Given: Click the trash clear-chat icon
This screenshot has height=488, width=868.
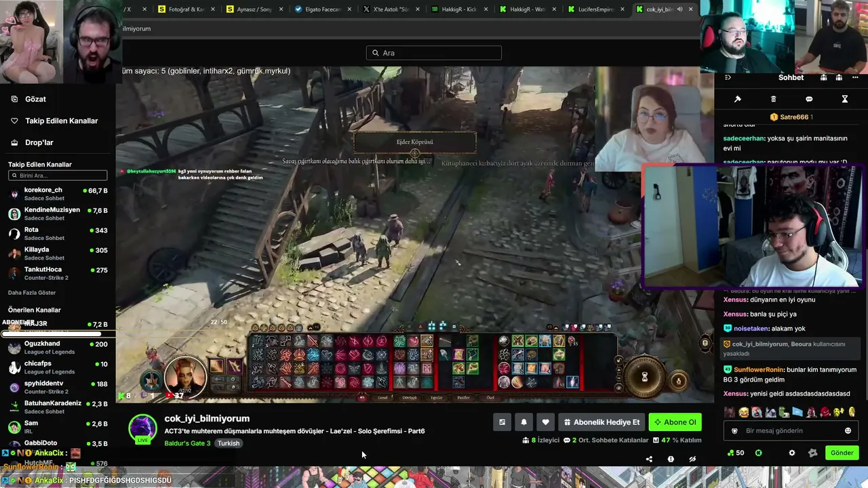Looking at the screenshot, I should (x=774, y=99).
